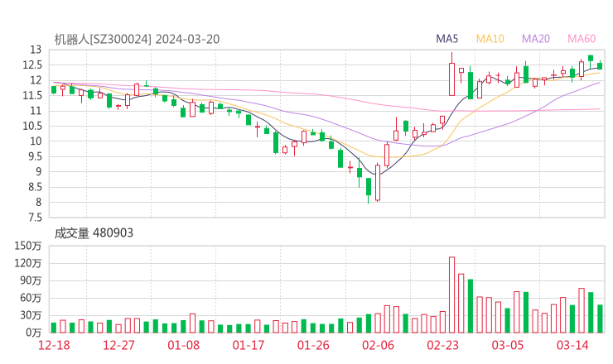
Task: Toggle the MA5 legend line
Action: (447, 39)
